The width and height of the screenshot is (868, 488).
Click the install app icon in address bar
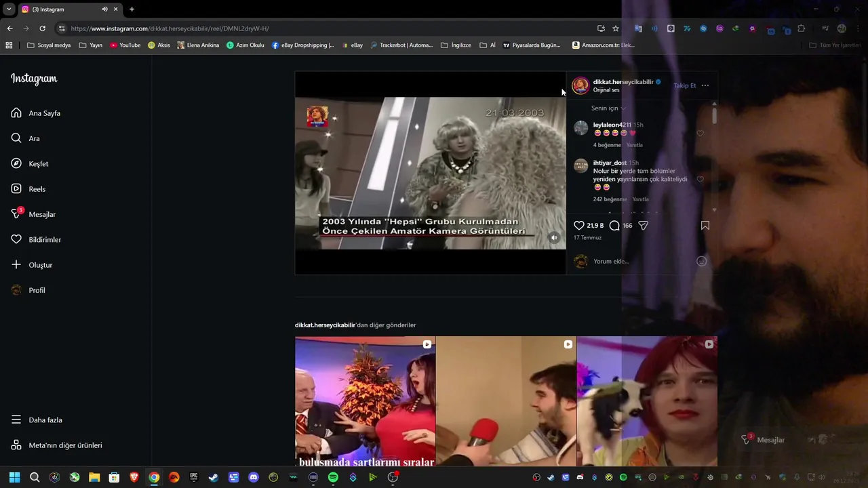click(601, 28)
